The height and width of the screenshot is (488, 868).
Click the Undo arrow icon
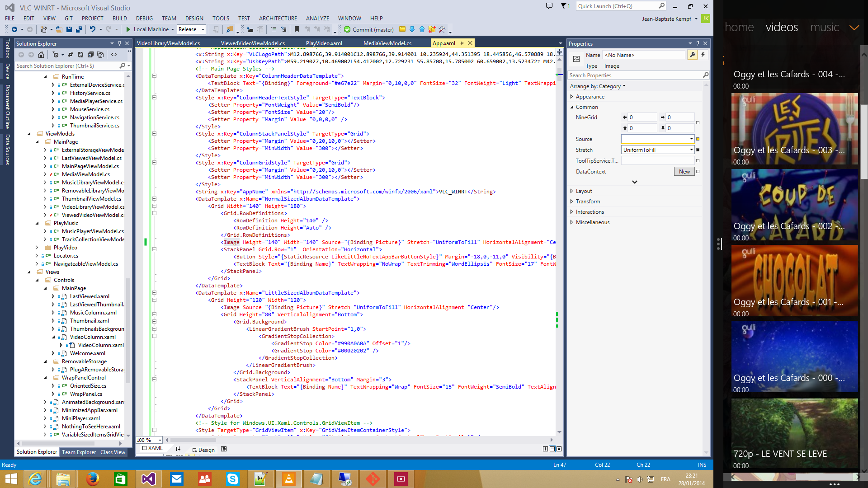pyautogui.click(x=92, y=29)
